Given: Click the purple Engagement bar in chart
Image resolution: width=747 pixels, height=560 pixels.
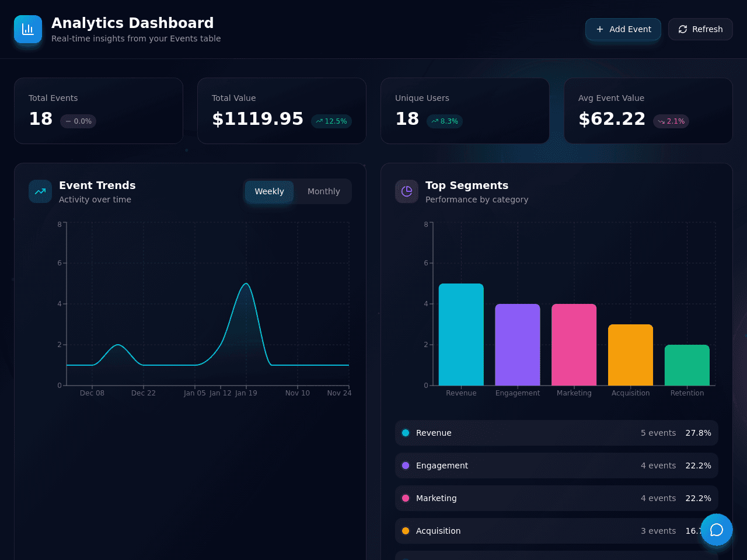Looking at the screenshot, I should click(x=518, y=345).
